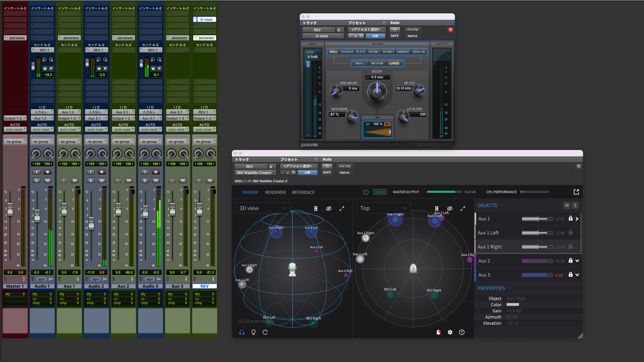Image resolution: width=644 pixels, height=362 pixels.
Task: Click the Aux 1 Right color swatch
Action: pos(512,304)
